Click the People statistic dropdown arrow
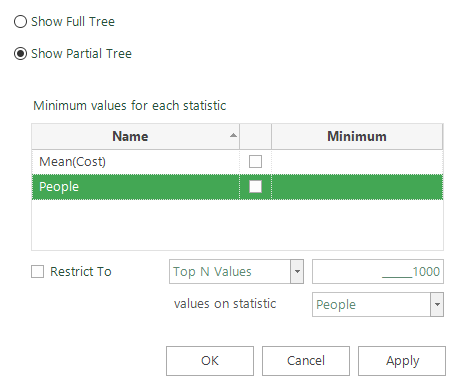Viewport: 451px width, 384px height. coord(437,304)
